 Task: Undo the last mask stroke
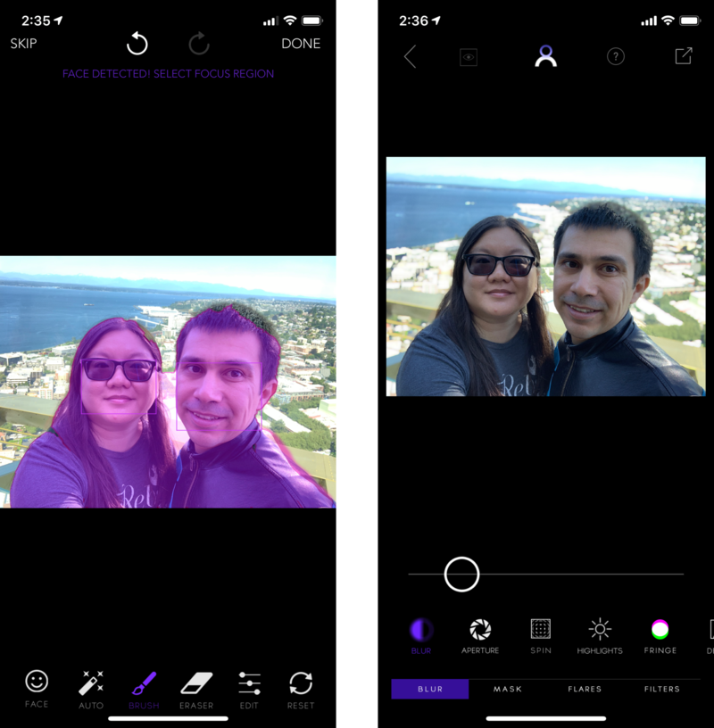point(137,43)
